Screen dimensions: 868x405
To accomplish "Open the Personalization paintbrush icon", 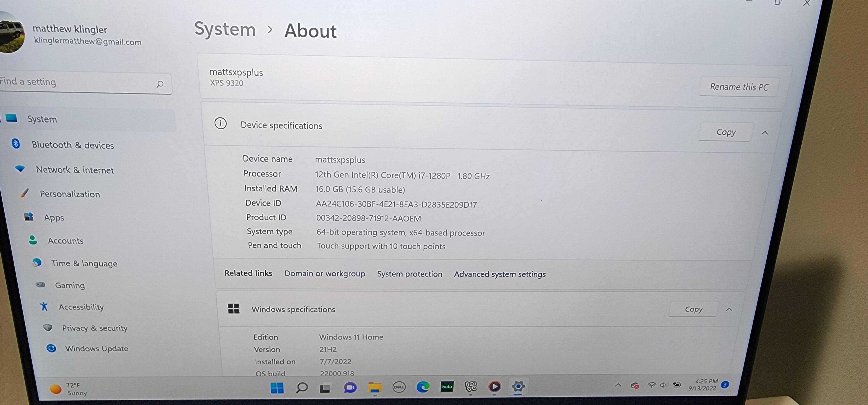I will coord(25,193).
